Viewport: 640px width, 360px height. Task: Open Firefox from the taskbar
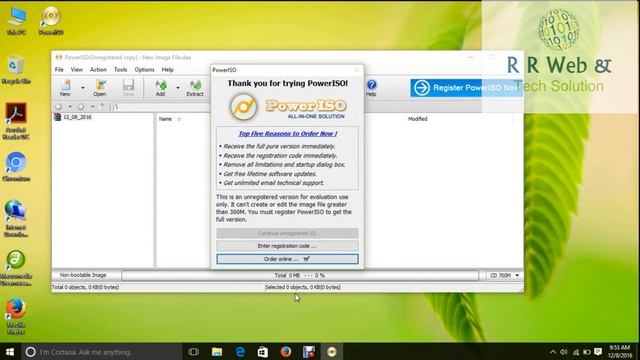click(x=286, y=352)
